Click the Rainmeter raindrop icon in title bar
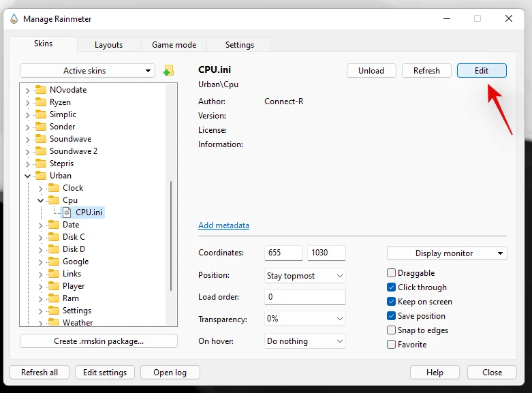532x393 pixels. (x=14, y=18)
